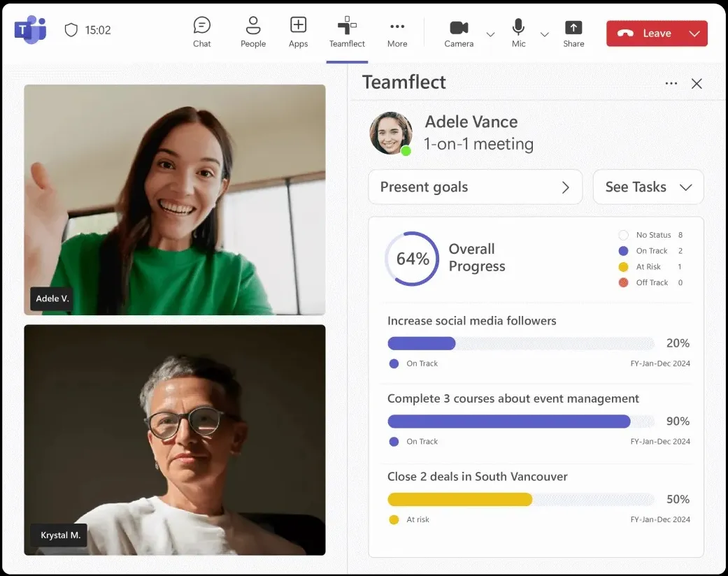Viewport: 728px width, 576px height.
Task: Mute or unmute the Mic
Action: click(519, 34)
